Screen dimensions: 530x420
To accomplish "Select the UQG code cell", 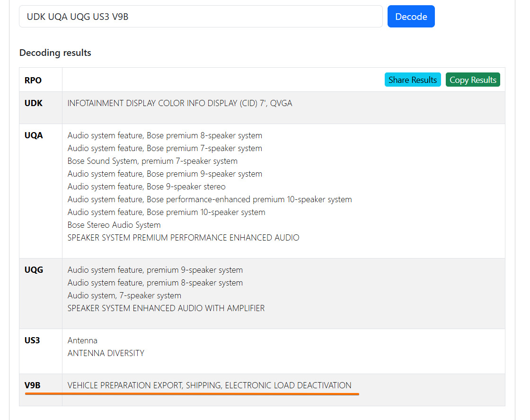I will 41,294.
